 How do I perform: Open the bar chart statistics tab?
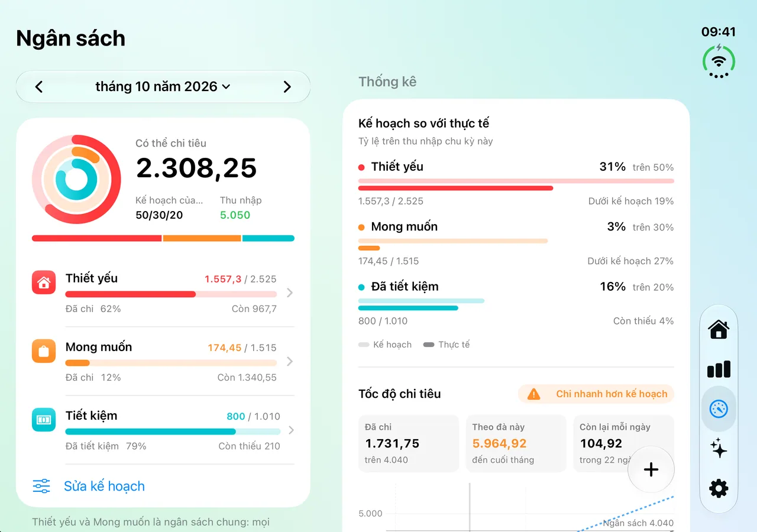pos(719,369)
